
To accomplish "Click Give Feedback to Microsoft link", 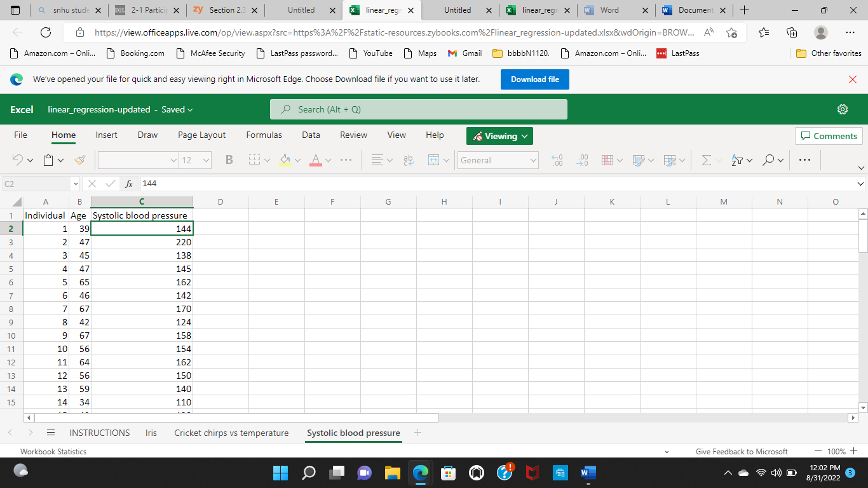I will point(742,451).
